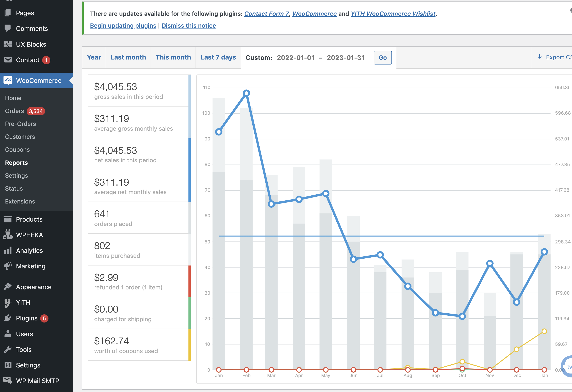Image resolution: width=572 pixels, height=392 pixels.
Task: Highlight average gross monthly sales legend
Action: pyautogui.click(x=139, y=122)
